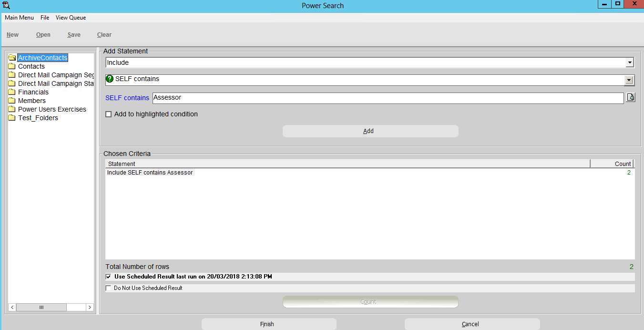The width and height of the screenshot is (644, 330).
Task: Enable Add to highlighted condition checkbox
Action: (109, 114)
